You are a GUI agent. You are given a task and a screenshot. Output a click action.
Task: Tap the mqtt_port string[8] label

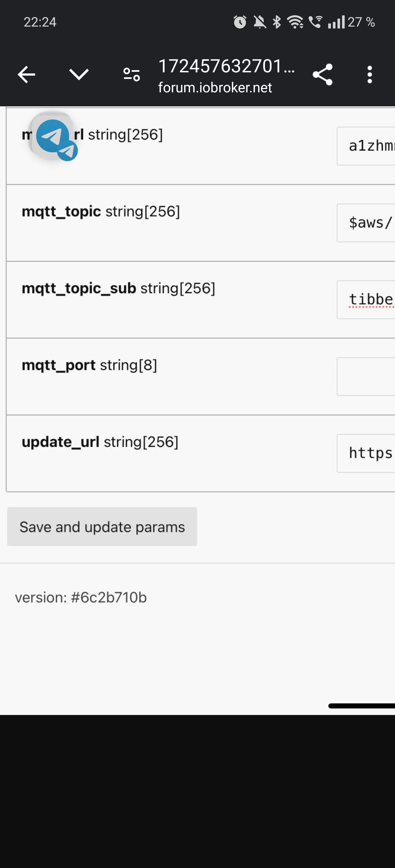coord(89,365)
